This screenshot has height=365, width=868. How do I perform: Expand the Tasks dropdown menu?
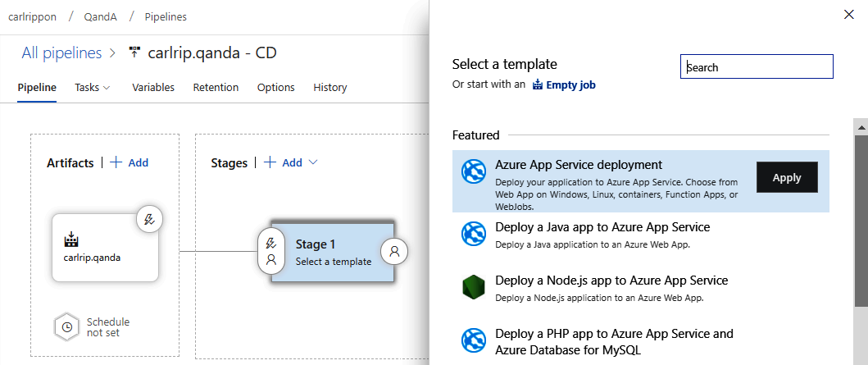(92, 88)
